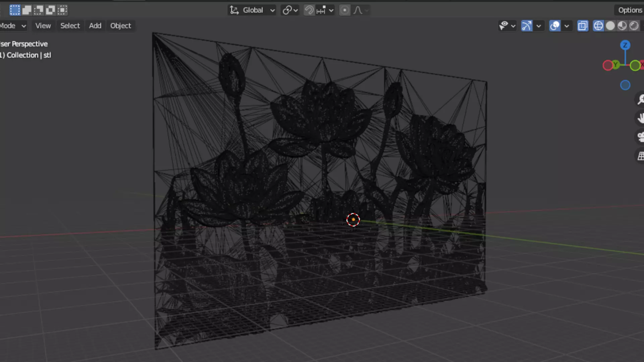Switch to Solid viewport shading
Viewport: 644px width, 362px height.
(610, 26)
